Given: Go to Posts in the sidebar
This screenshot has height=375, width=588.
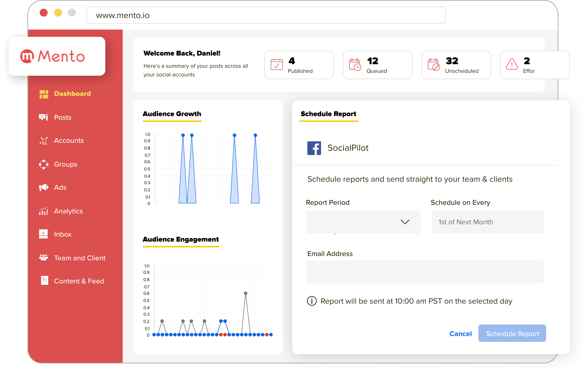Looking at the screenshot, I should [63, 118].
